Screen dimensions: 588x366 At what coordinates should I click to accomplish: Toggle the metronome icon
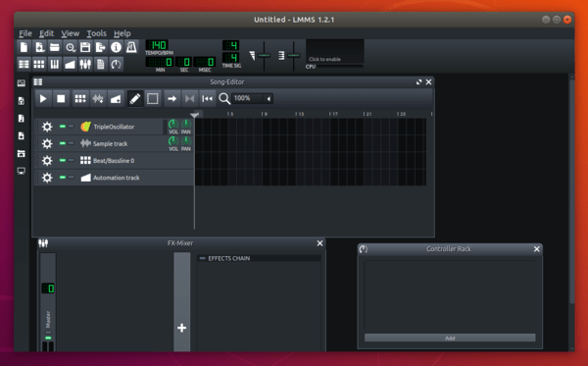coord(131,47)
